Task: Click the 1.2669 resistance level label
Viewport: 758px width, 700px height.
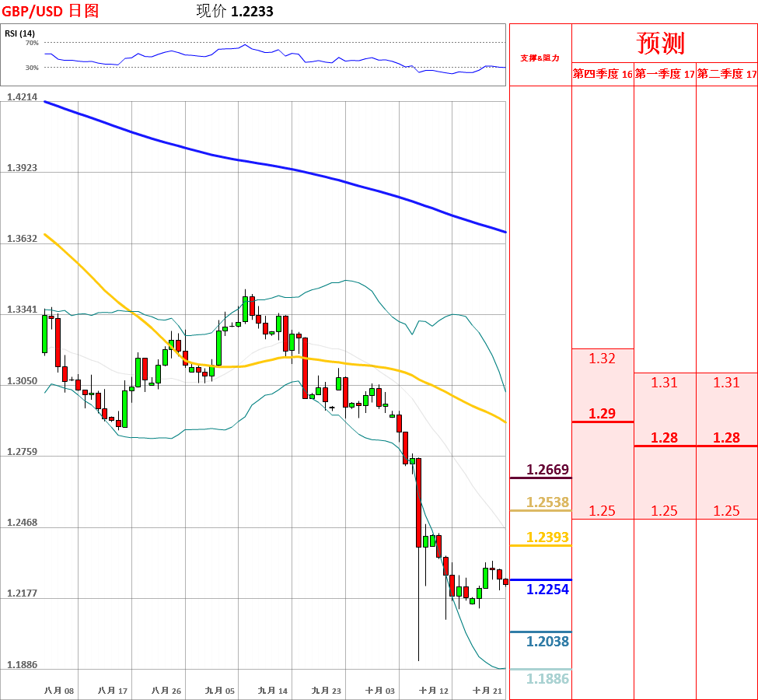Action: click(548, 470)
